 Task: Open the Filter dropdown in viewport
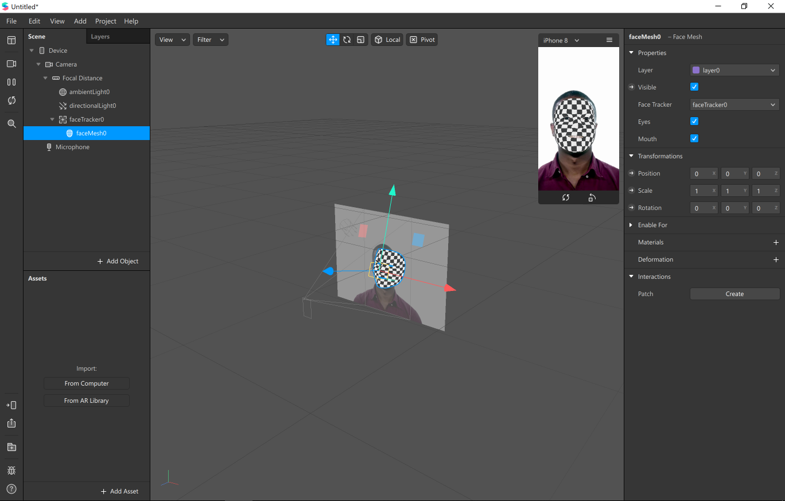click(210, 40)
